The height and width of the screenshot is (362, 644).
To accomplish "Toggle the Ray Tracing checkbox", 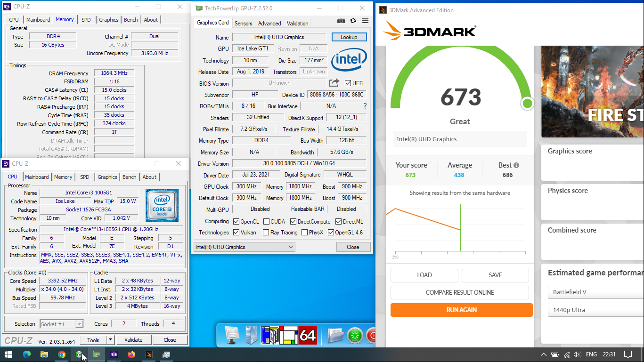I will pos(266,233).
